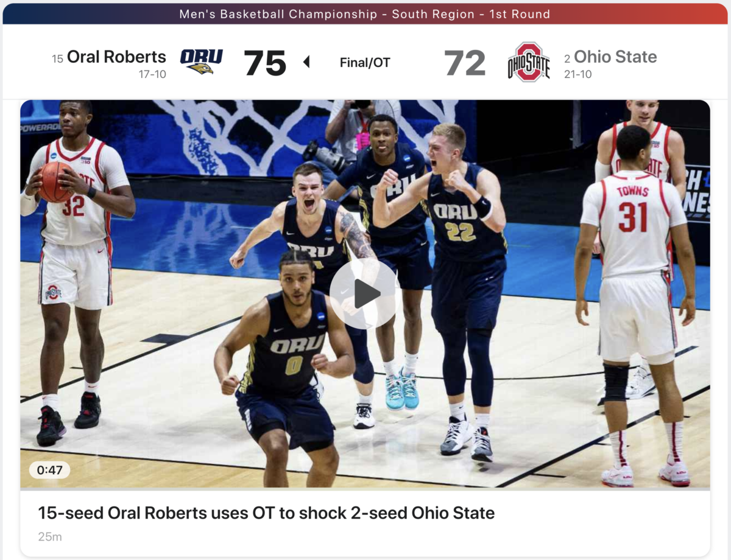Viewport: 731px width, 560px height.
Task: Click Oral Roberts score of 75
Action: [x=265, y=63]
